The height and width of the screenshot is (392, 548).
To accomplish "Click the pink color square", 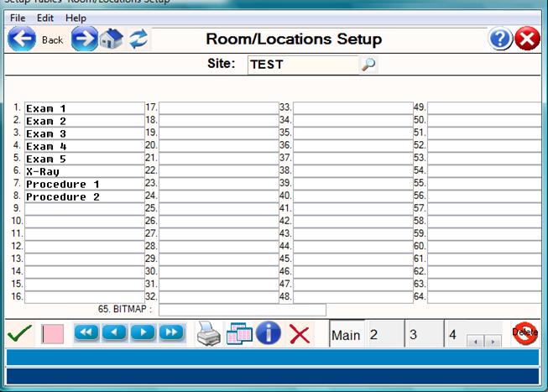I will 53,333.
